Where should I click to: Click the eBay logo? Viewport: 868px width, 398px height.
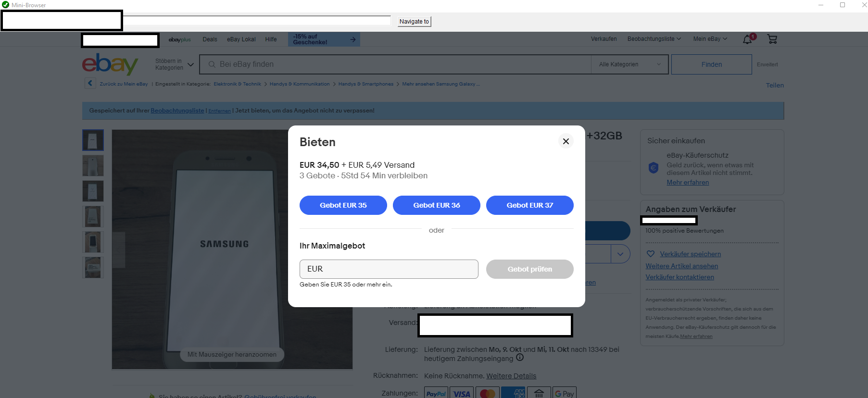coord(110,64)
